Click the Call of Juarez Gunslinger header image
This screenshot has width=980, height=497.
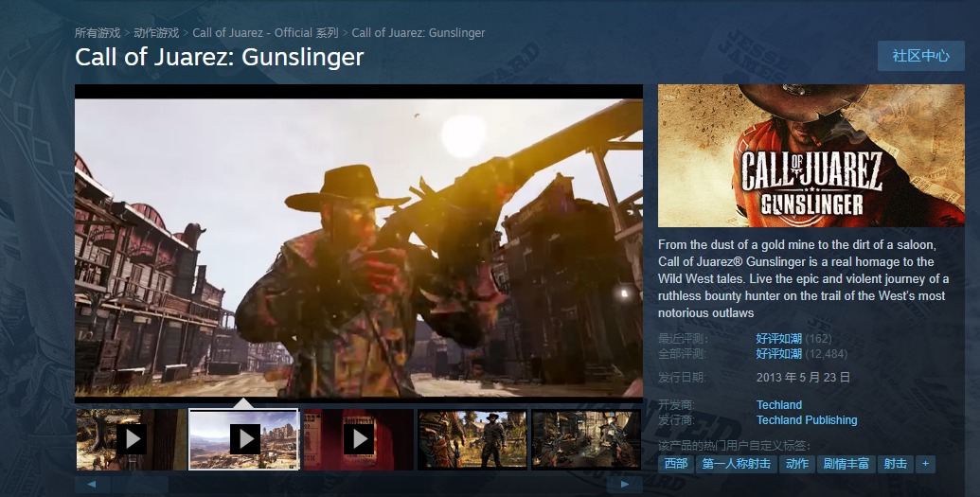811,155
